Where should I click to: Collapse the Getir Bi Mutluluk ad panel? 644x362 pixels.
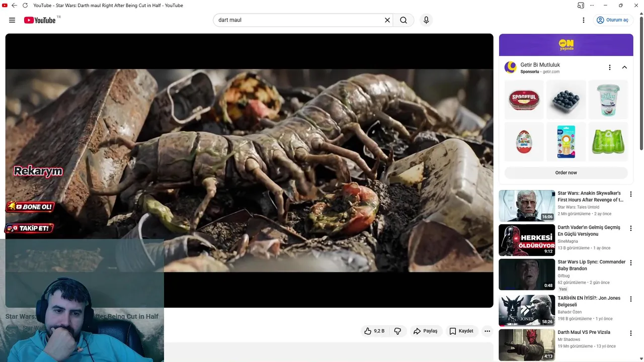[624, 67]
